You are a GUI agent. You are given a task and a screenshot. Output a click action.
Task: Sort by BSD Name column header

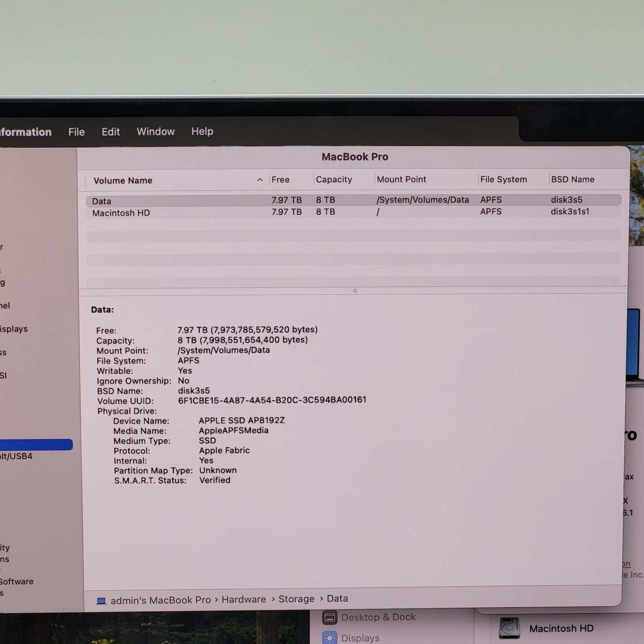(573, 179)
